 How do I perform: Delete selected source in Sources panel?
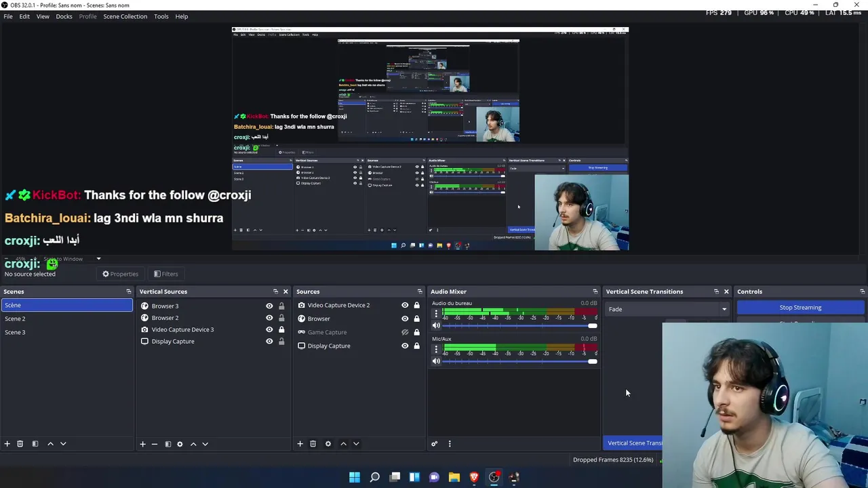click(313, 444)
